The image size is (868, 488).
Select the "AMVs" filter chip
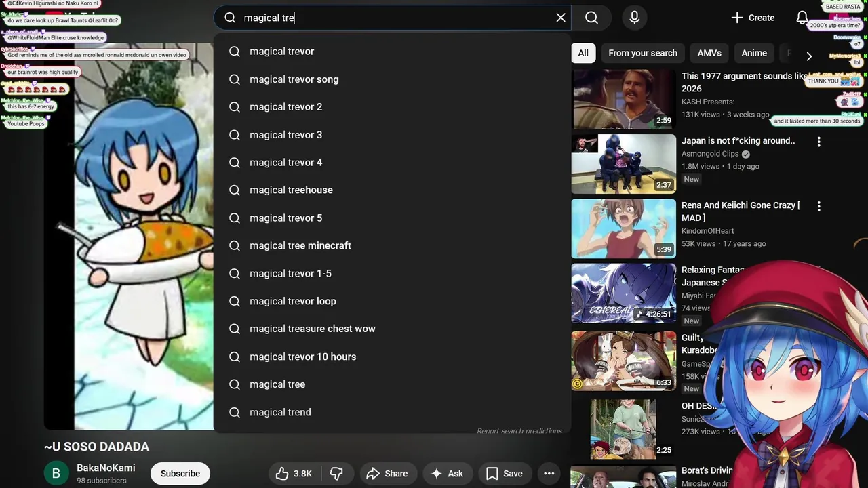click(x=709, y=53)
